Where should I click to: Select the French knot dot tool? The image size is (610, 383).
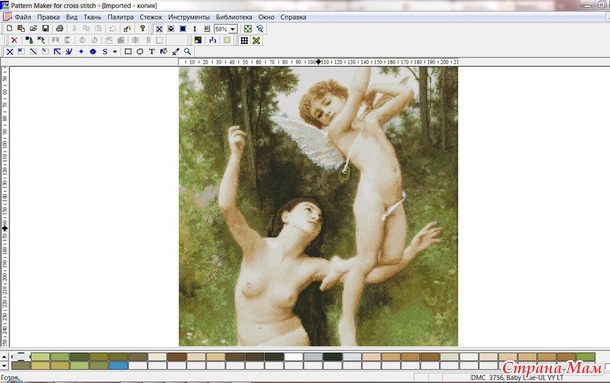coord(81,51)
